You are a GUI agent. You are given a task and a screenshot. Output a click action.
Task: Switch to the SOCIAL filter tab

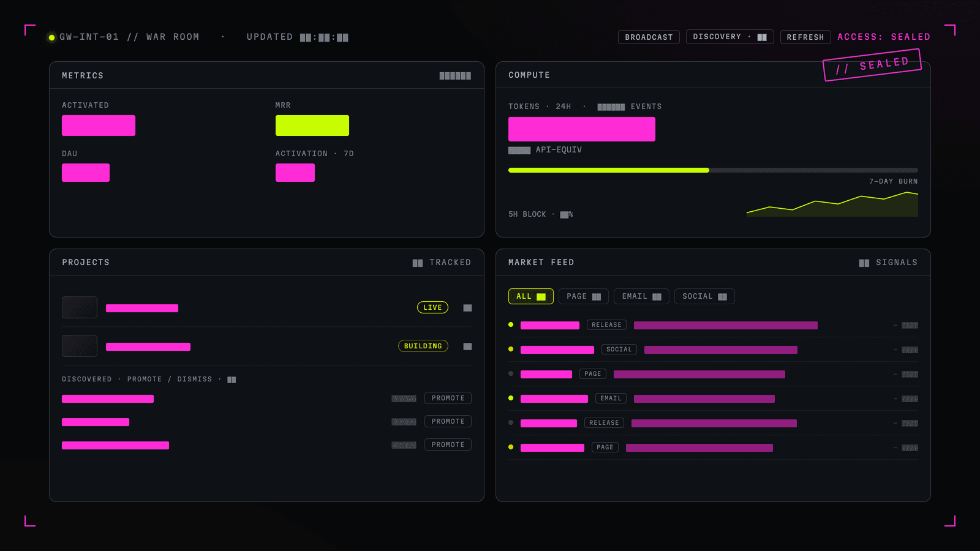[x=704, y=296]
